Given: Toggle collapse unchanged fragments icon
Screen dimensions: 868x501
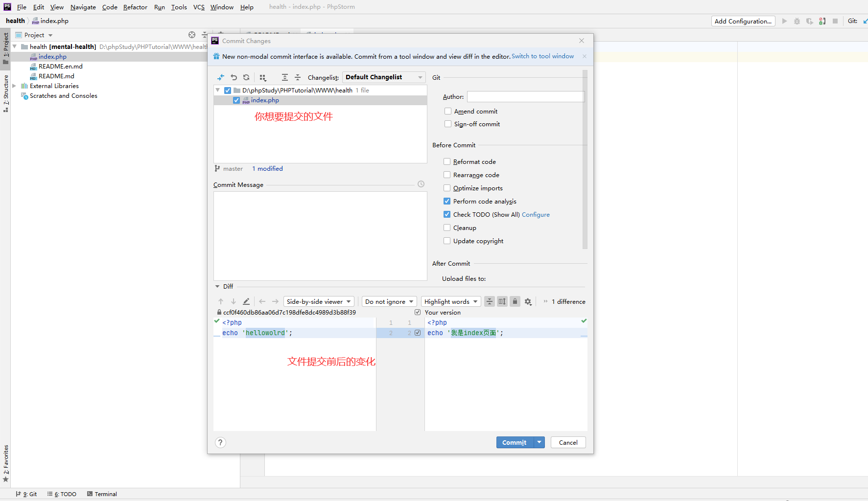Looking at the screenshot, I should point(490,301).
